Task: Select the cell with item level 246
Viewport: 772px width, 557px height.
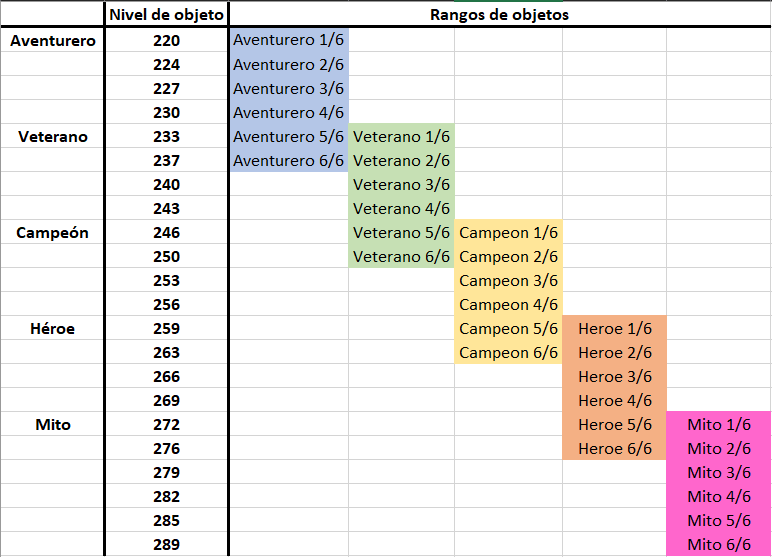Action: [x=167, y=233]
